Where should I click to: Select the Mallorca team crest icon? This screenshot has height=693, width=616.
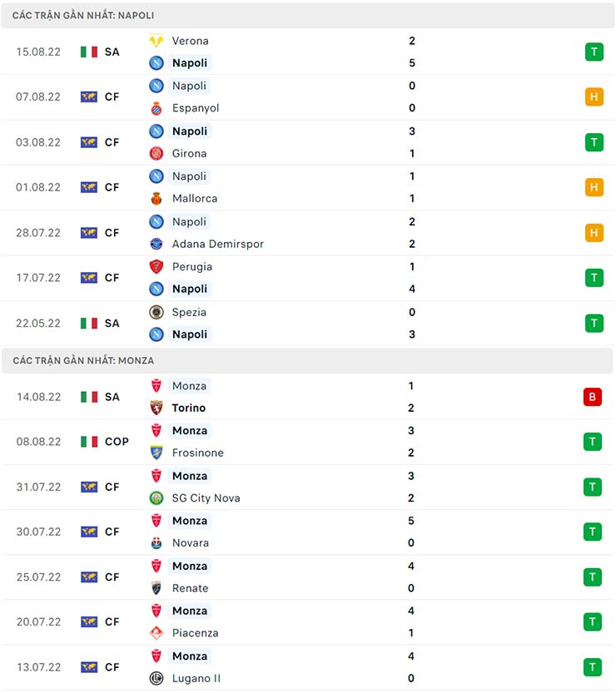155,198
